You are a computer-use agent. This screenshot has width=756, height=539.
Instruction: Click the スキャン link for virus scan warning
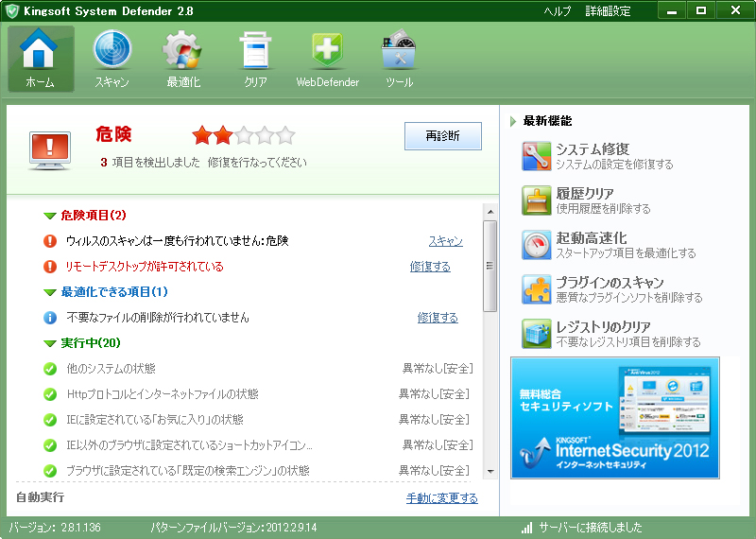(445, 241)
